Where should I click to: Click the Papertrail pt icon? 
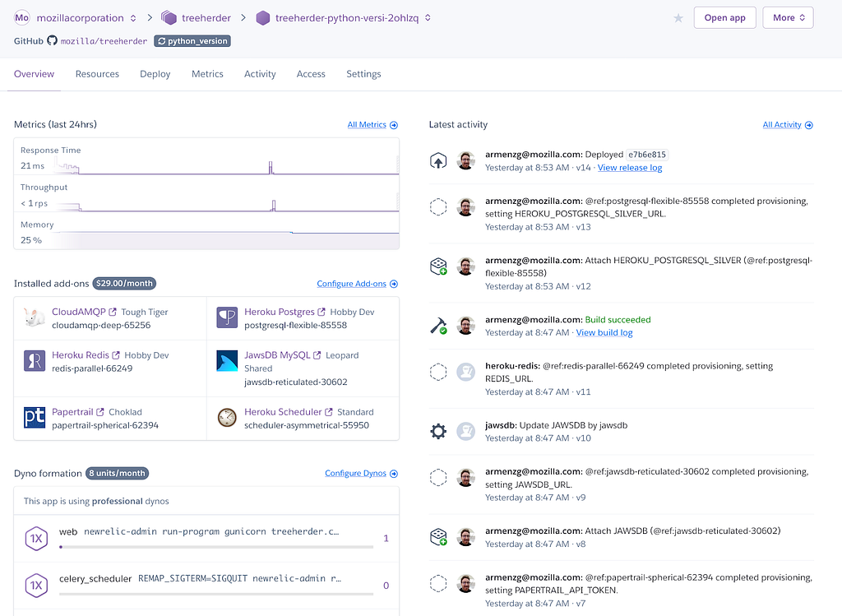pyautogui.click(x=35, y=417)
